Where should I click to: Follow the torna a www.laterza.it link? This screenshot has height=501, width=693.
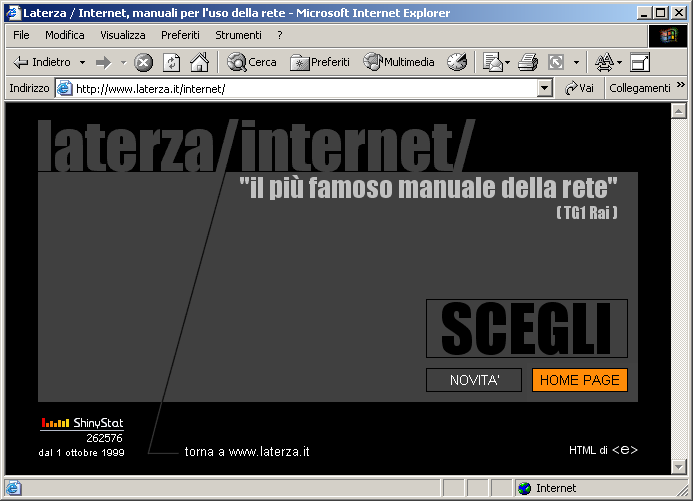(247, 452)
